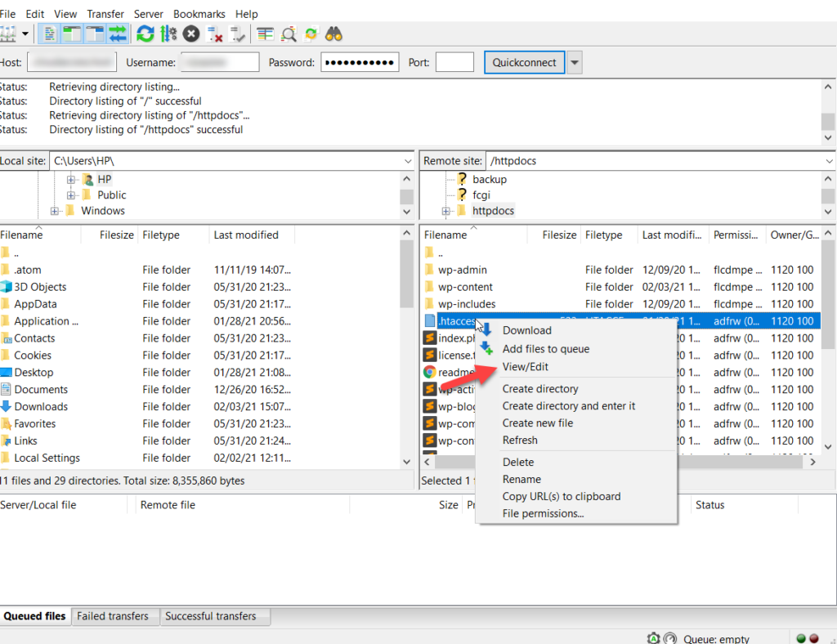Image resolution: width=837 pixels, height=644 pixels.
Task: Open the Server menu
Action: [149, 14]
